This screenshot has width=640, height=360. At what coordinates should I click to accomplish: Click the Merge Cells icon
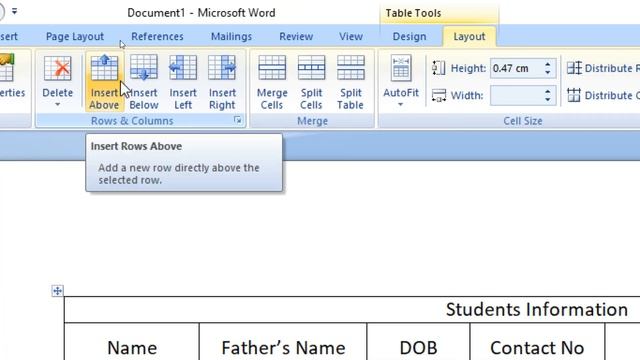[272, 67]
